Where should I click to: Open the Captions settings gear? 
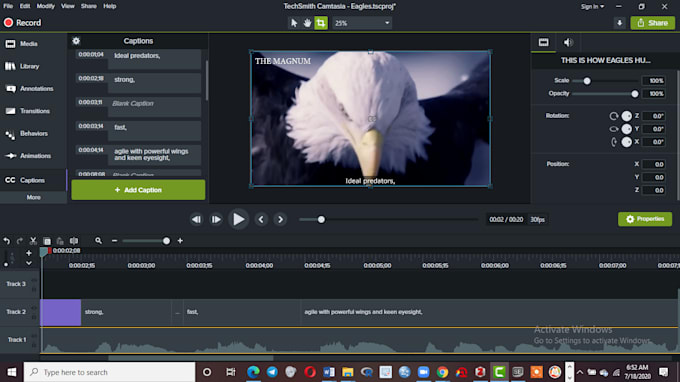click(76, 41)
